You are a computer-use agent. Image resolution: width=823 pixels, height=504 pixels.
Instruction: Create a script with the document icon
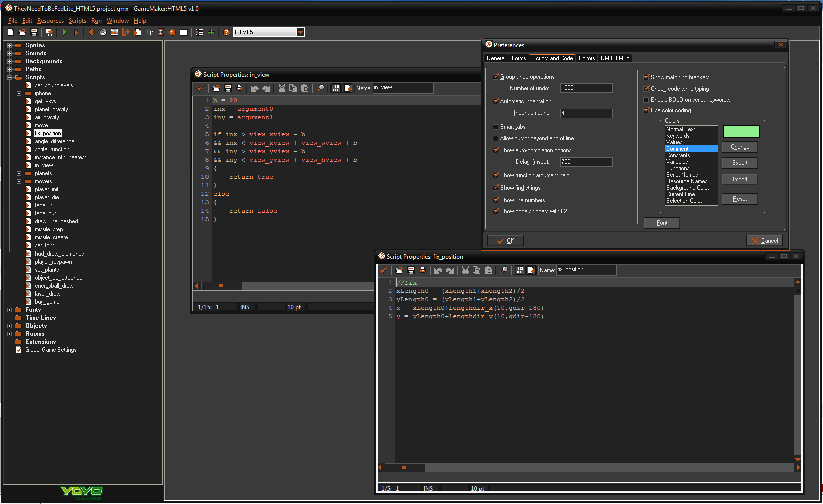[138, 32]
